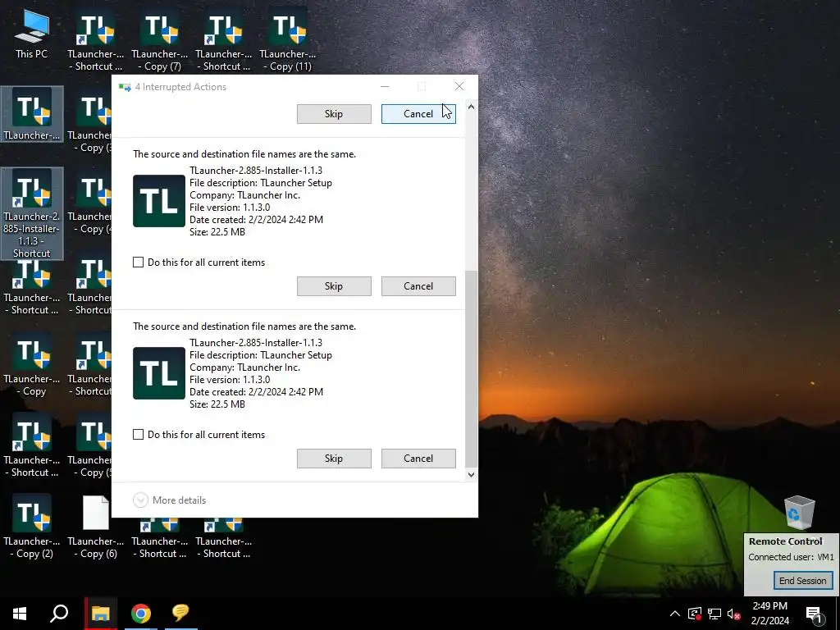
Task: Click the highlighted Cancel button nearest the title bar
Action: click(x=418, y=113)
